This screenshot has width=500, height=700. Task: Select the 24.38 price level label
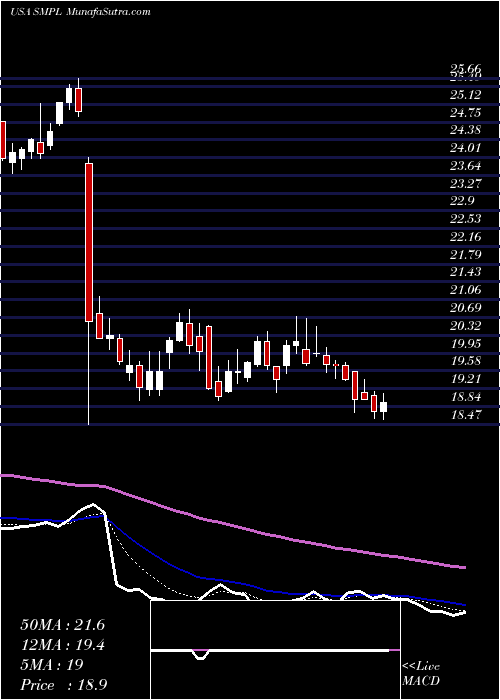coord(466,130)
